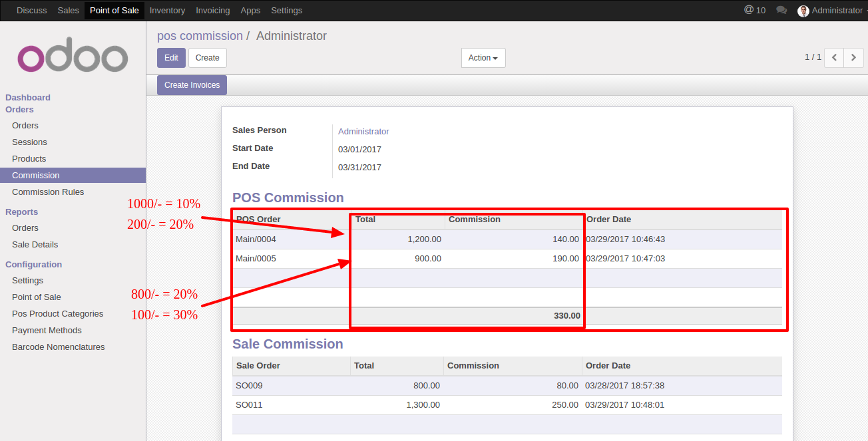
Task: Open the Dashboard sidebar item
Action: point(28,97)
